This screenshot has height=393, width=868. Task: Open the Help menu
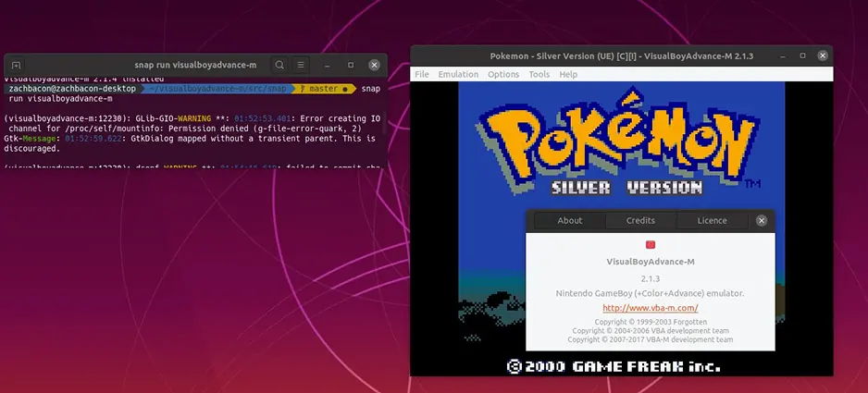(568, 74)
